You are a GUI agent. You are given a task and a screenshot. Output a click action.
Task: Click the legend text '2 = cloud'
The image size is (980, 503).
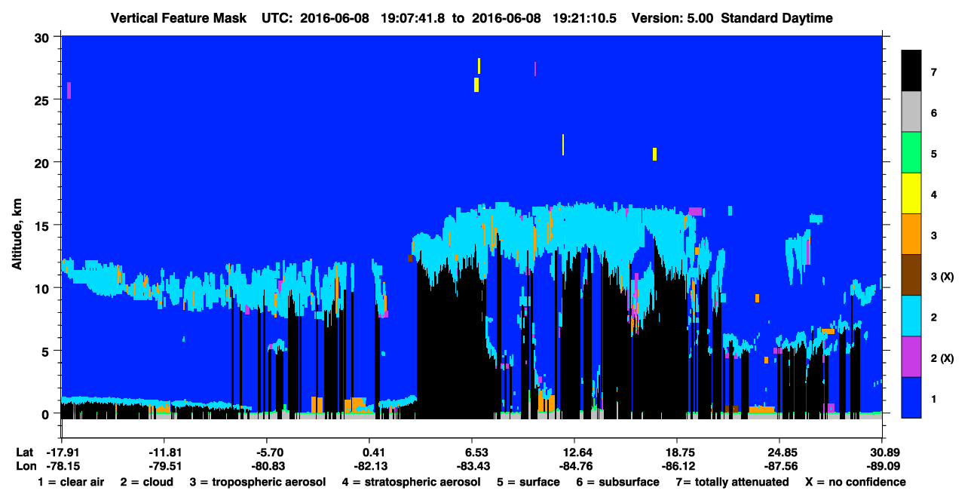146,482
